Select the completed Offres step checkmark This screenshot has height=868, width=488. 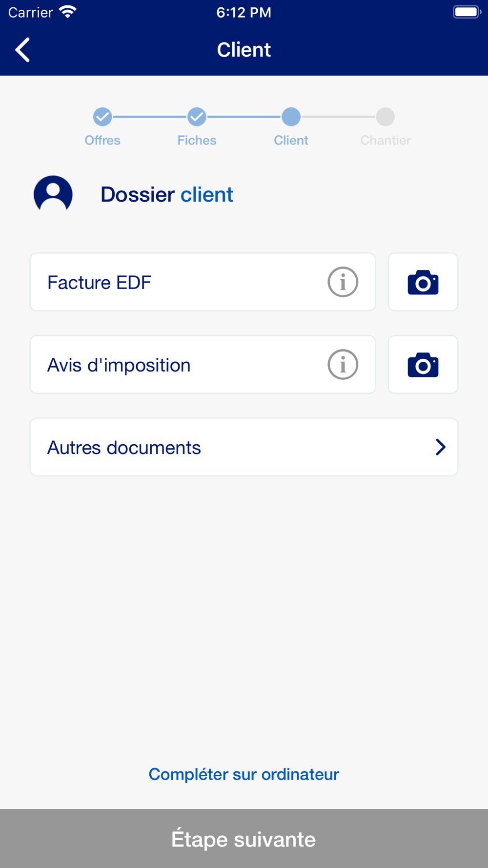pyautogui.click(x=102, y=117)
